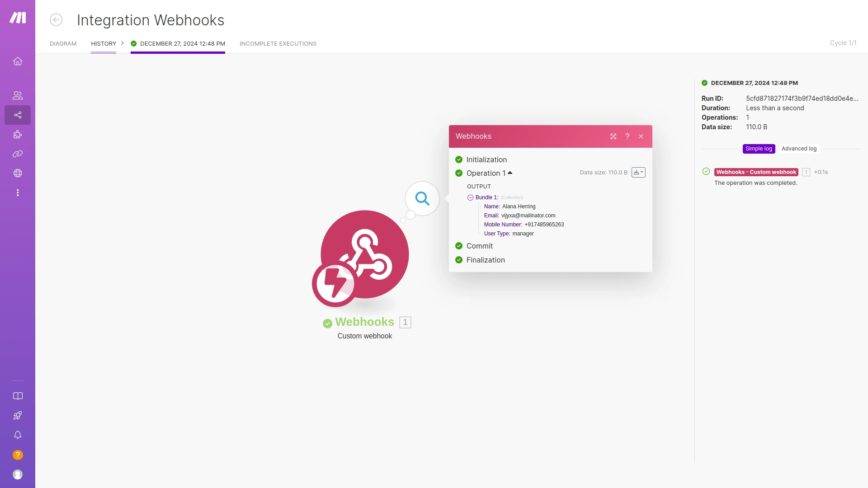Open Webhooks via globe icon

[18, 173]
